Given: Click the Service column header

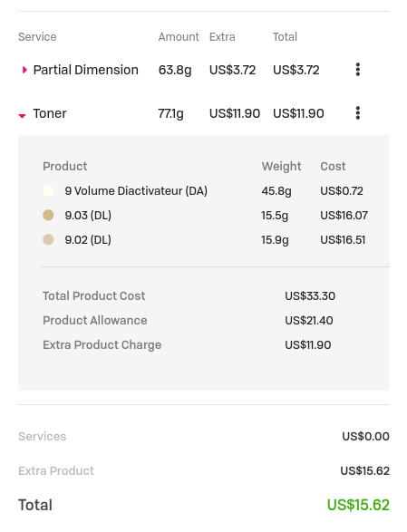Looking at the screenshot, I should [x=37, y=36].
